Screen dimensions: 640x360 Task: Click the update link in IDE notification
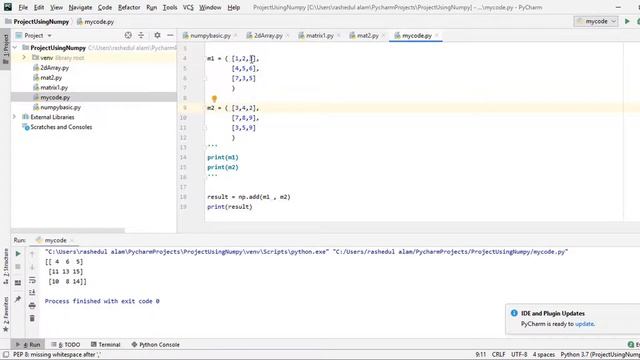point(584,324)
